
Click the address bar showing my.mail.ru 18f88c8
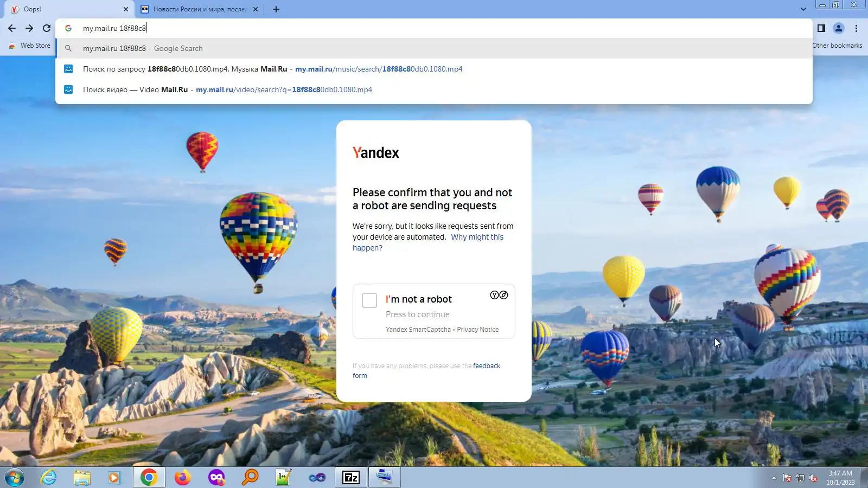[x=434, y=28]
